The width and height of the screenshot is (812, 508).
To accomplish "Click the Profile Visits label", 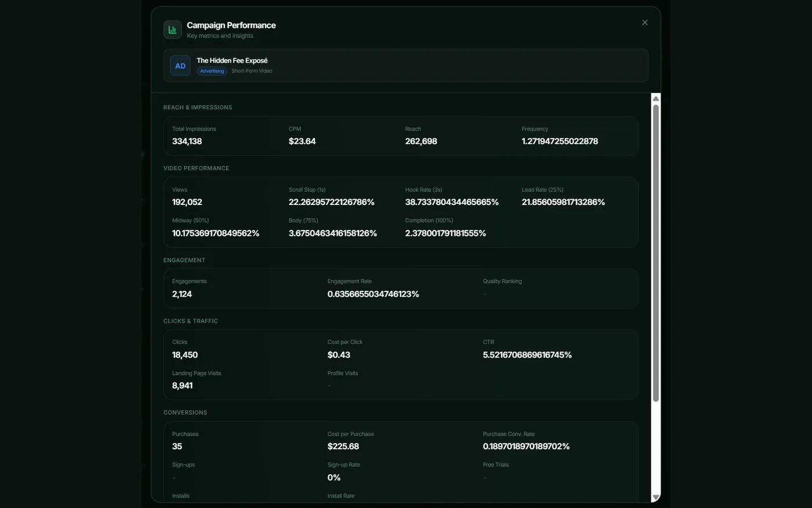I will [343, 373].
